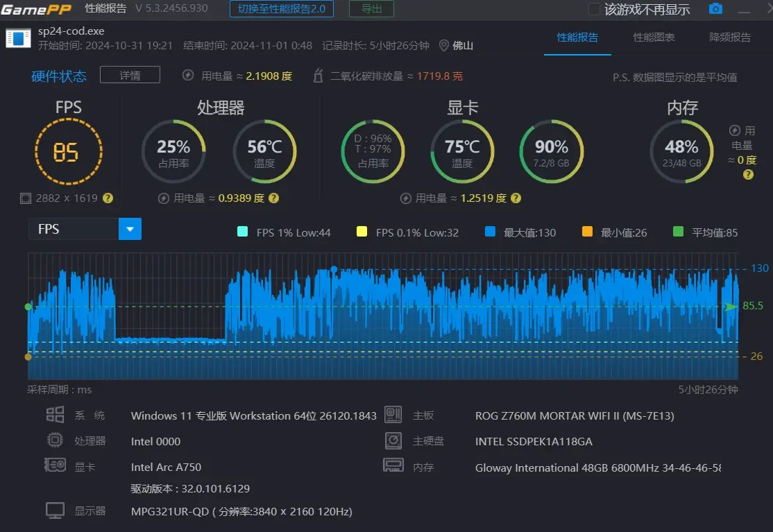The image size is (773, 532).
Task: Click the Intel 0000 processor text
Action: [x=156, y=441]
